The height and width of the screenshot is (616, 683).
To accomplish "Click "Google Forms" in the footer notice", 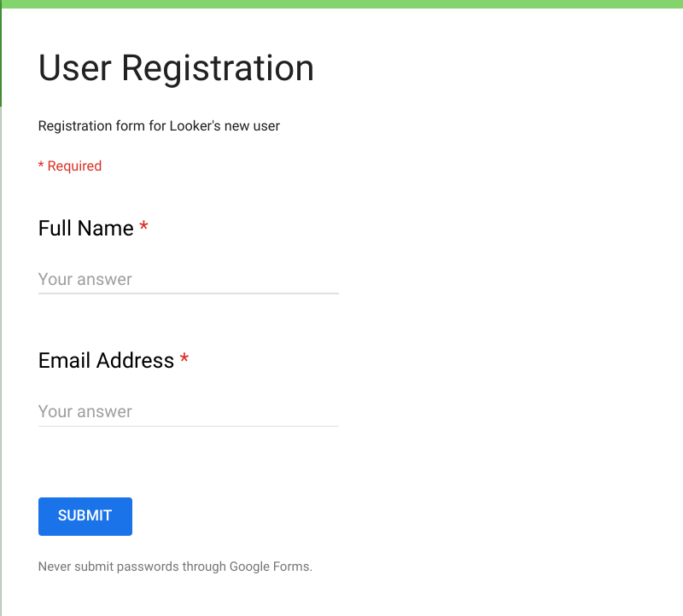I will click(x=270, y=567).
